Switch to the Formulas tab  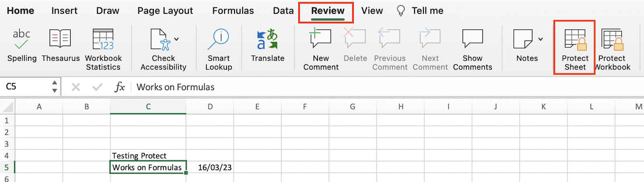tap(233, 11)
